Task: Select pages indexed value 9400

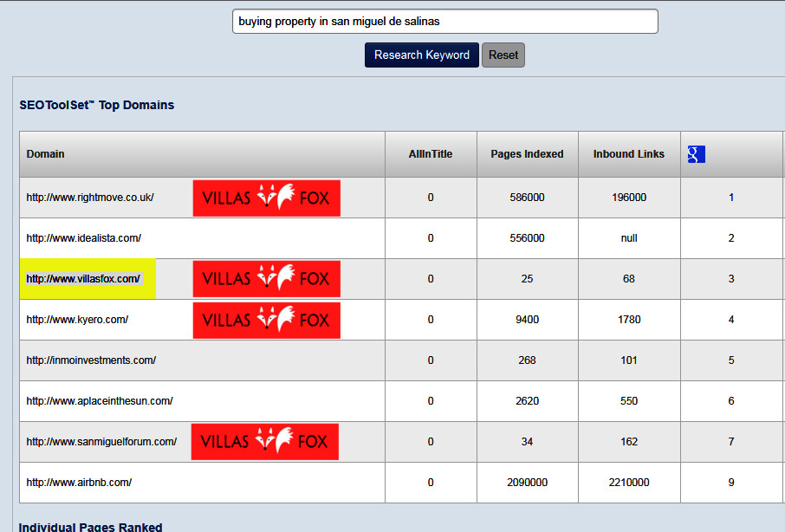Action: 527,320
